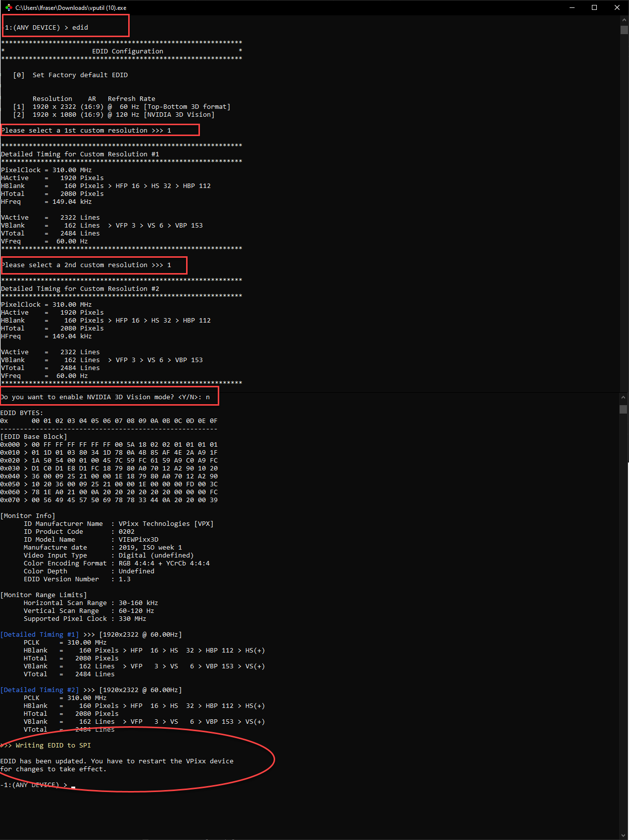The width and height of the screenshot is (629, 840).
Task: Click the blue '[Detailed Timing #2]' label
Action: (x=40, y=690)
